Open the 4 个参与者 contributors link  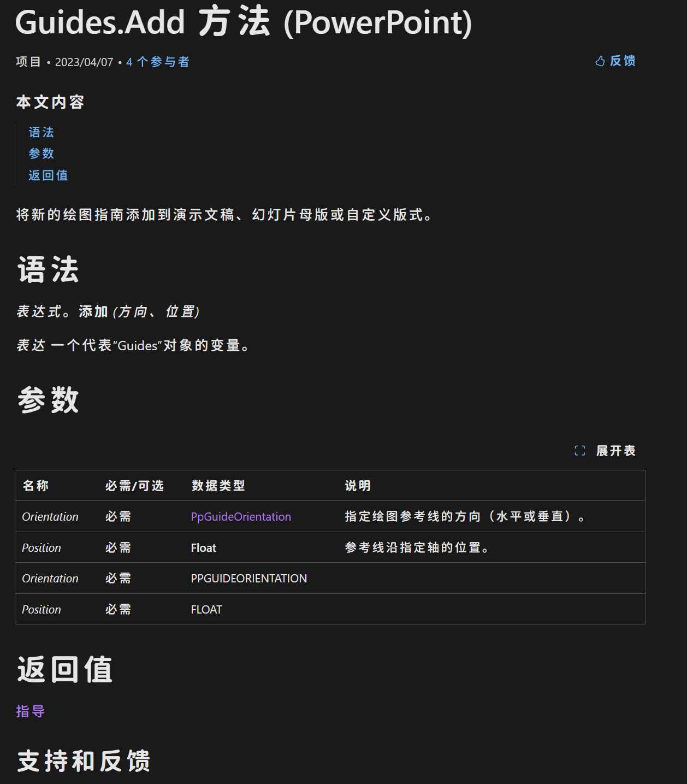click(158, 62)
